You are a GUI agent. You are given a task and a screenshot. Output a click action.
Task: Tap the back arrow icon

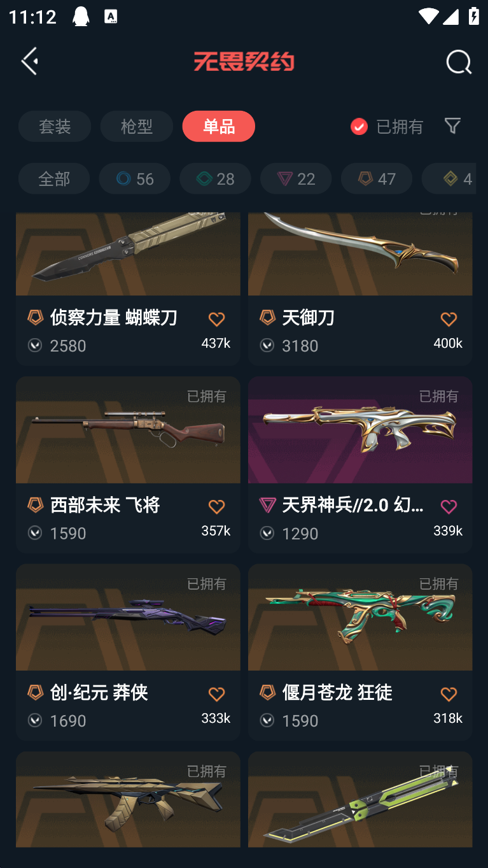(29, 61)
